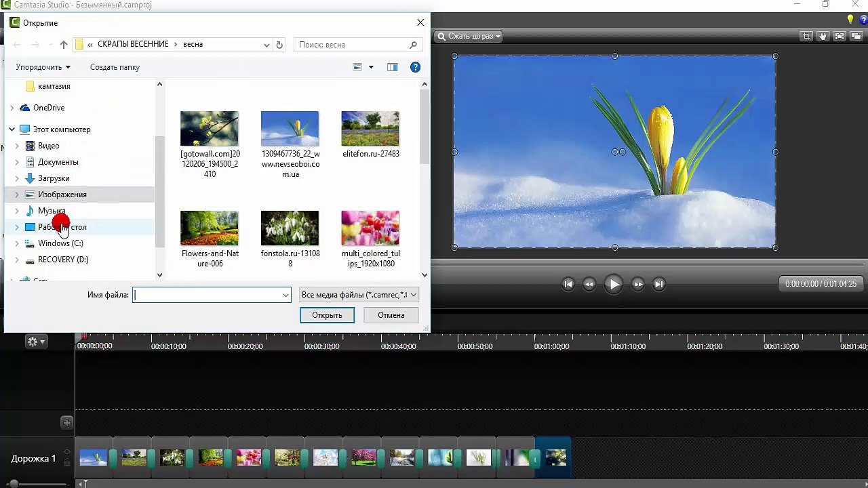This screenshot has height=488, width=868.
Task: Expand the Загрузки tree node
Action: click(17, 178)
